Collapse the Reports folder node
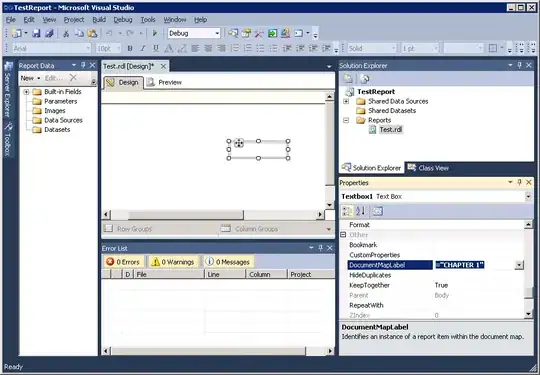 pos(346,120)
